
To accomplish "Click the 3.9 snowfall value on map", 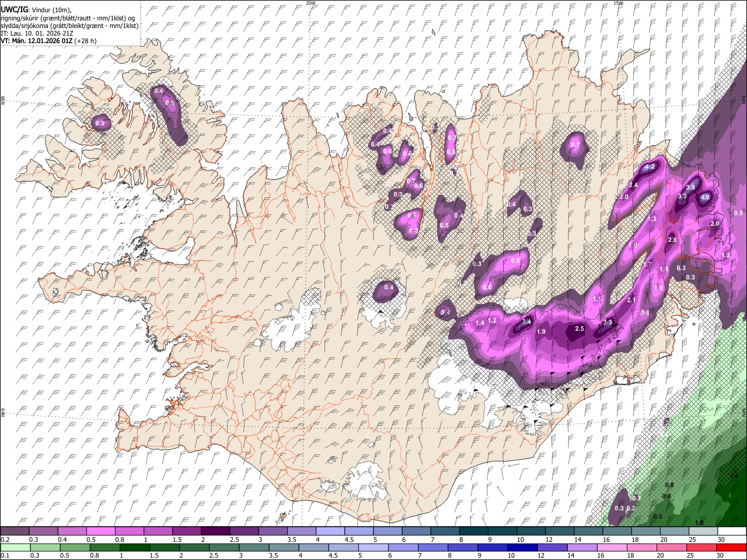I will (x=690, y=187).
